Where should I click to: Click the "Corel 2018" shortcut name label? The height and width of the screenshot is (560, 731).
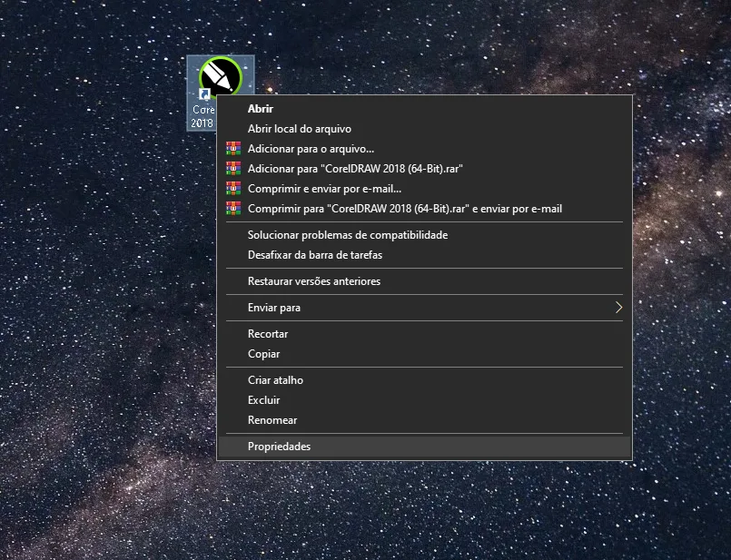203,116
